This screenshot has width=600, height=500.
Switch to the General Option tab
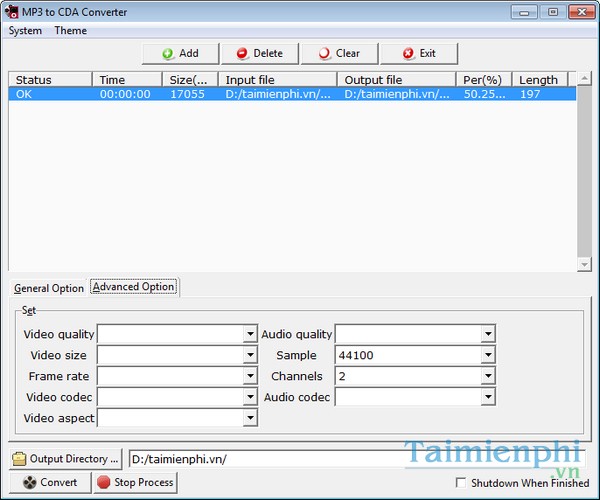click(49, 288)
